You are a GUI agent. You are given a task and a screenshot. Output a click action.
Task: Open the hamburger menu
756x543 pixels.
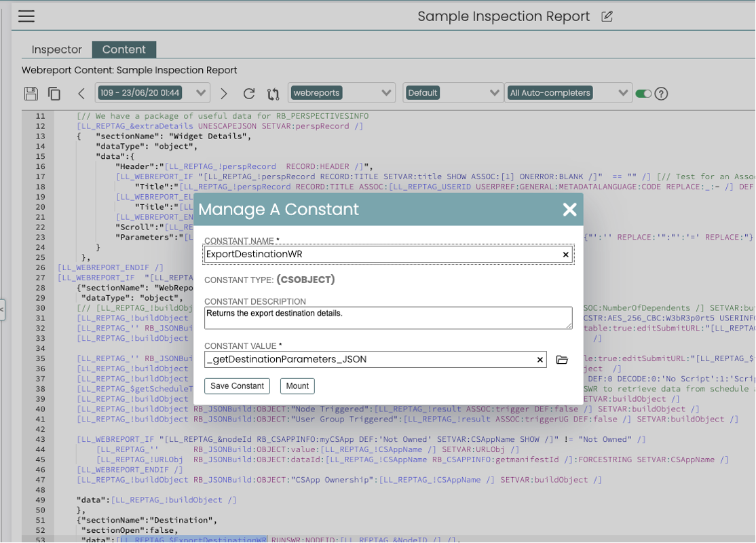pyautogui.click(x=26, y=16)
